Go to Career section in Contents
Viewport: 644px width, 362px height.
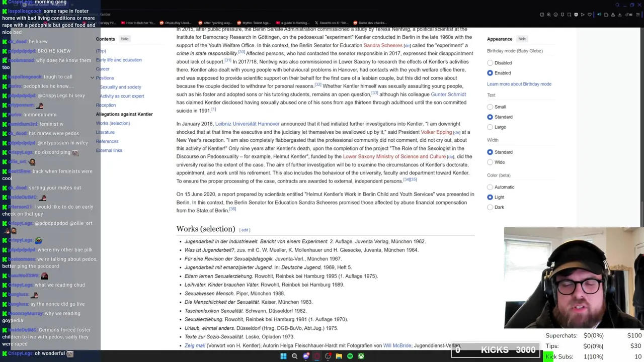(x=103, y=69)
